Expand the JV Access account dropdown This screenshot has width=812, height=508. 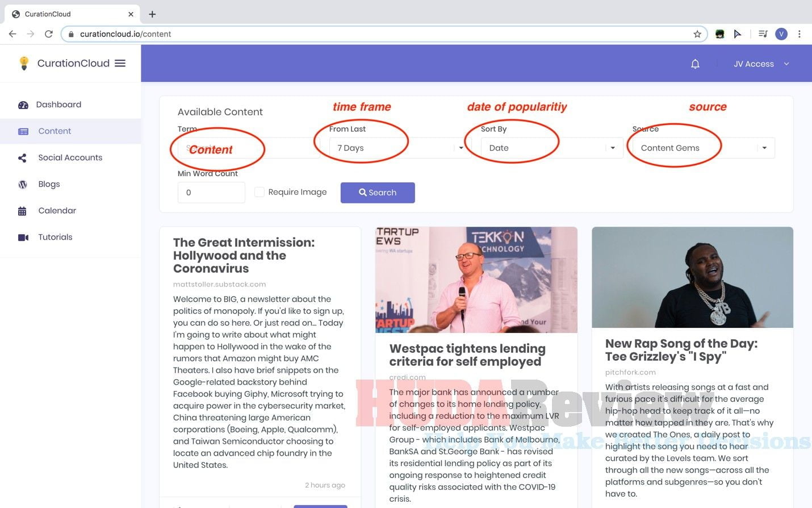tap(761, 64)
